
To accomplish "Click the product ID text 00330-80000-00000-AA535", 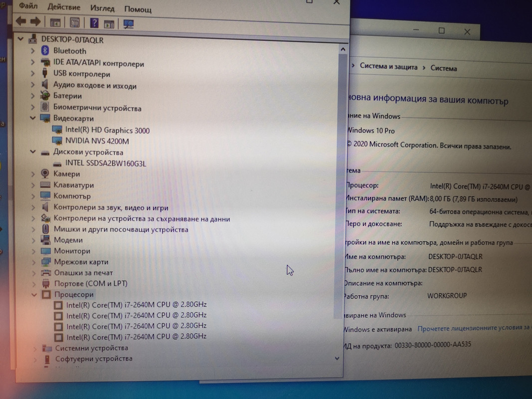I will point(433,345).
